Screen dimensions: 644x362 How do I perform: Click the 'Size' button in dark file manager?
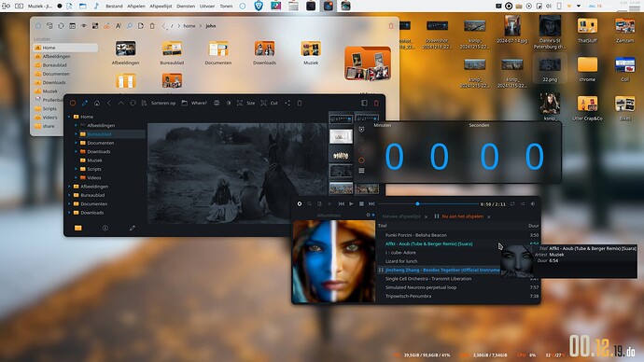tap(246, 103)
